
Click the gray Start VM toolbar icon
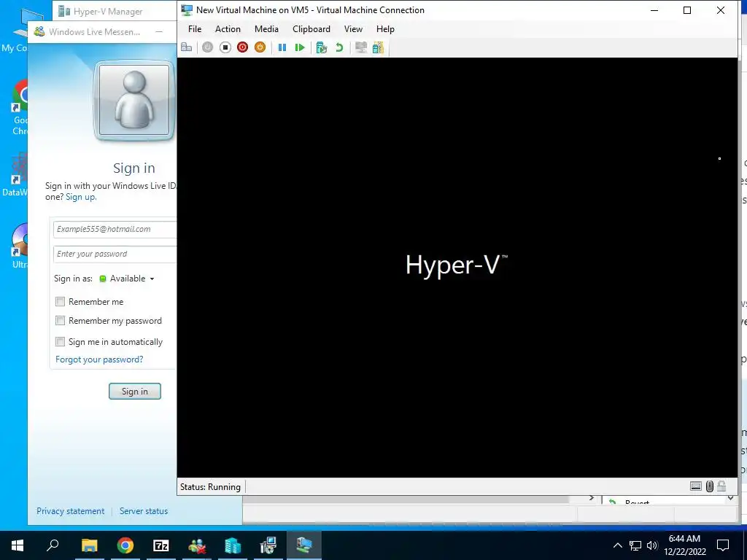[x=208, y=47]
